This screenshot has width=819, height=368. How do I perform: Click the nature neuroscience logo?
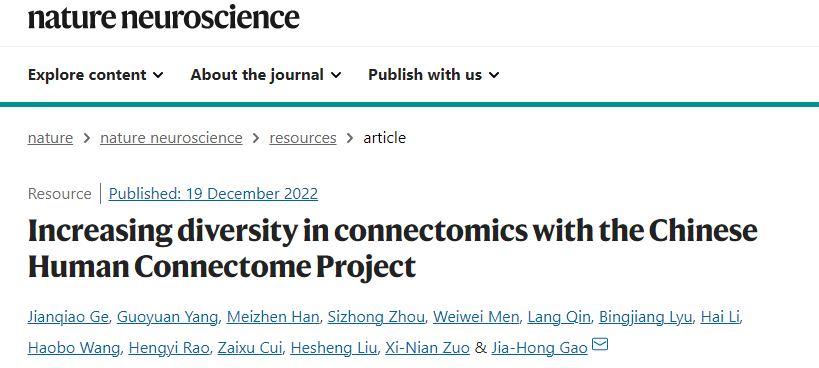tap(163, 17)
